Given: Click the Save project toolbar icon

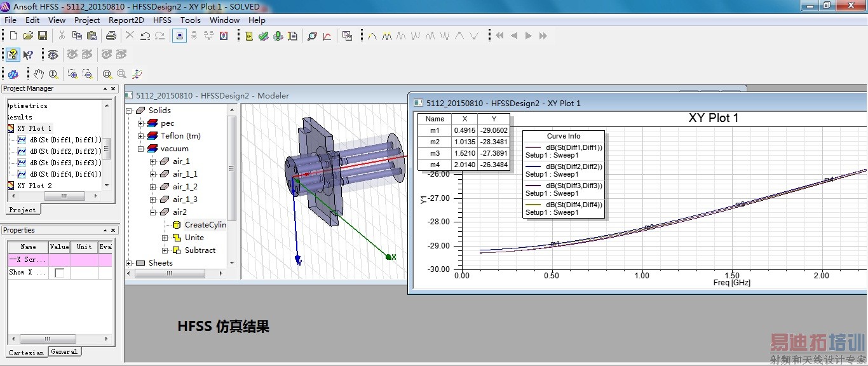Looking at the screenshot, I should 43,36.
